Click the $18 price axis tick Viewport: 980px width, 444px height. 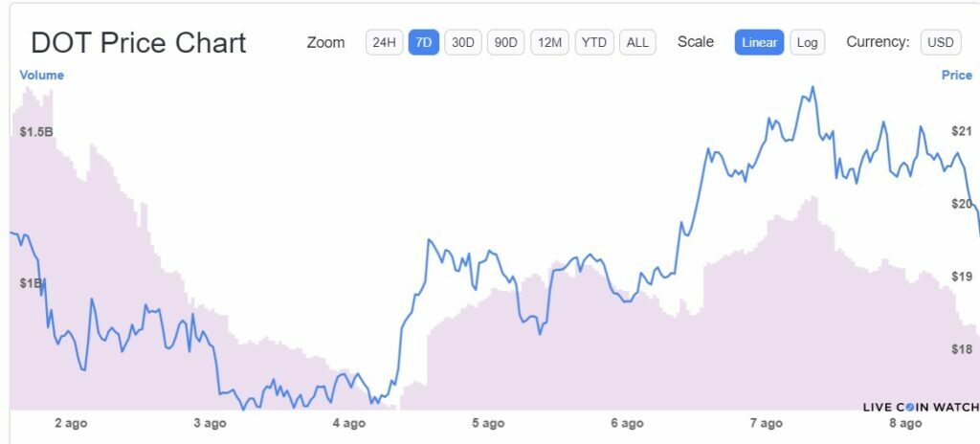pyautogui.click(x=960, y=349)
